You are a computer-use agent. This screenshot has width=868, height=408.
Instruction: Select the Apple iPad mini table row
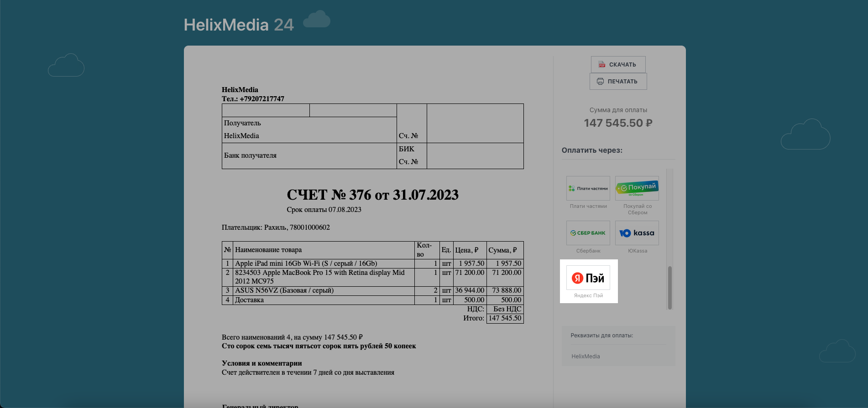click(306, 263)
